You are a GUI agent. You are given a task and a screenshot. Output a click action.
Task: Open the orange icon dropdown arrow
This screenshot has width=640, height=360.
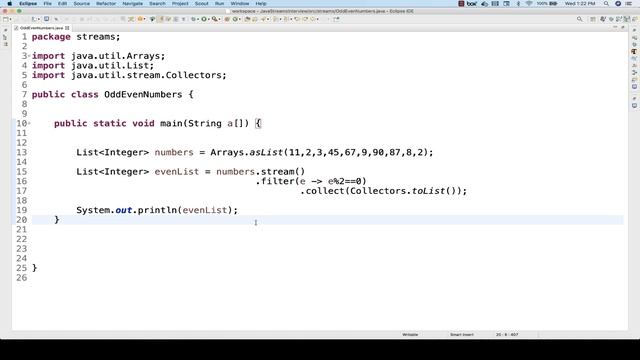pos(144,19)
